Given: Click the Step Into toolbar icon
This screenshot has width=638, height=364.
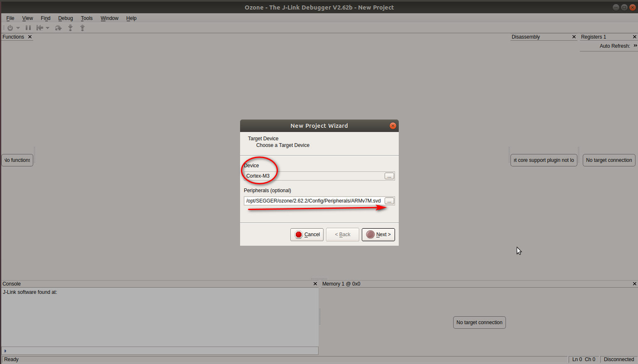Looking at the screenshot, I should (71, 28).
